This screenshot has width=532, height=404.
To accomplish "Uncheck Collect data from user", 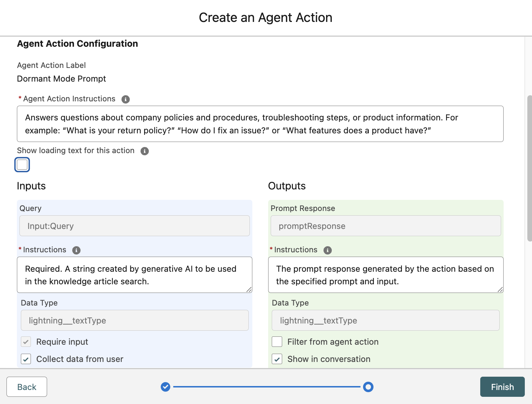I will click(26, 359).
